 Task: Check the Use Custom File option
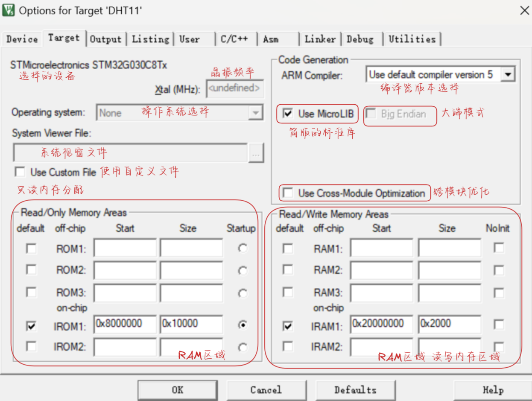pyautogui.click(x=20, y=172)
